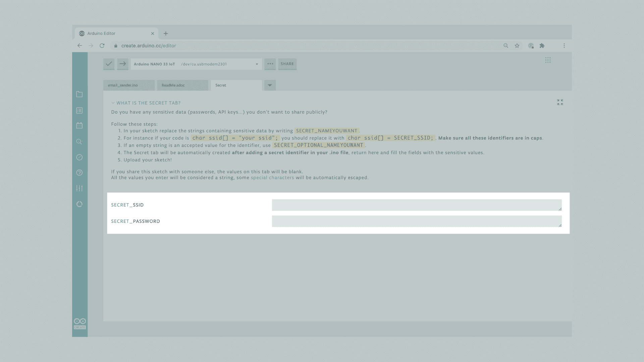
Task: Switch to the email_sender.ino tab
Action: click(129, 85)
